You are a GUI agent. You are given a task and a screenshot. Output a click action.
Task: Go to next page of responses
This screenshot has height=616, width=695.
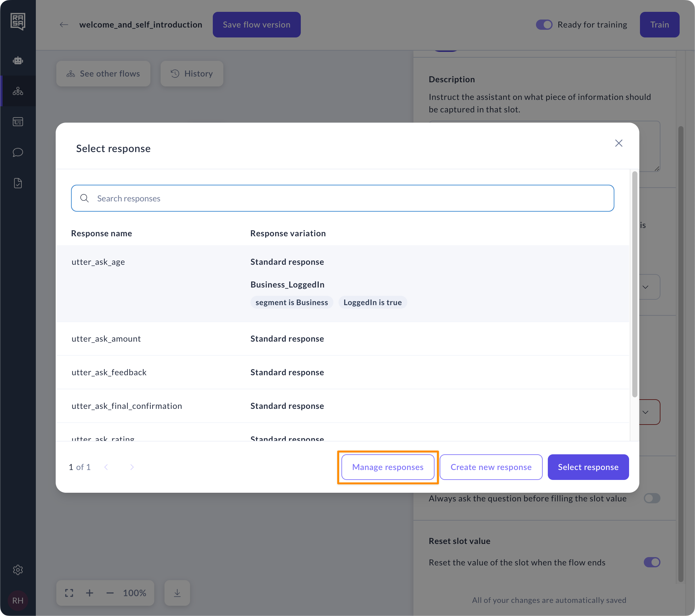point(132,467)
